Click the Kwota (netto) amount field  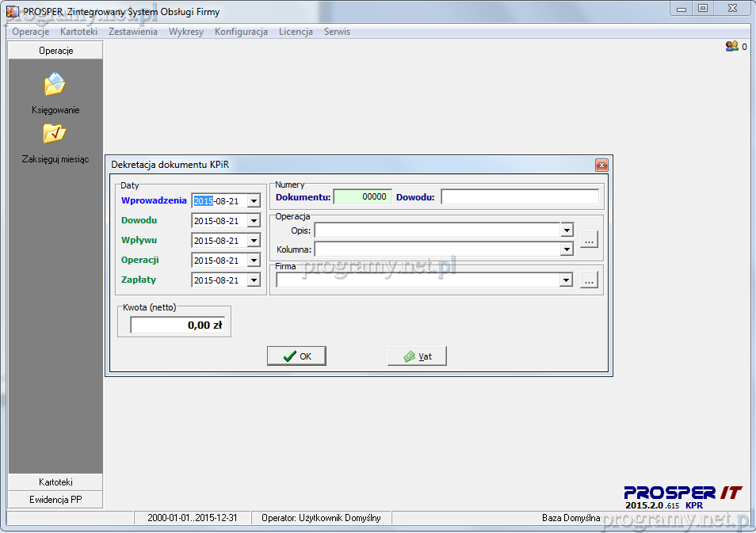178,325
